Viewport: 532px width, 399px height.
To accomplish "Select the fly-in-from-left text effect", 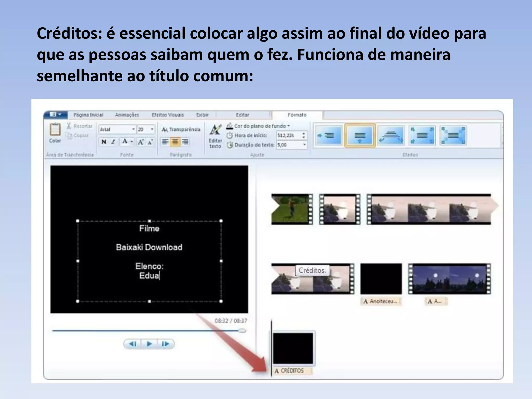I will 329,136.
